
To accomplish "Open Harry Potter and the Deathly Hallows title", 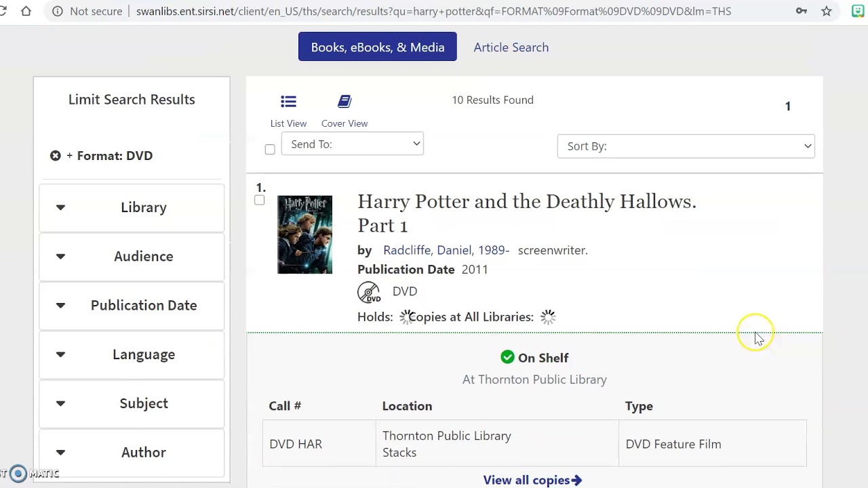I will [x=526, y=213].
